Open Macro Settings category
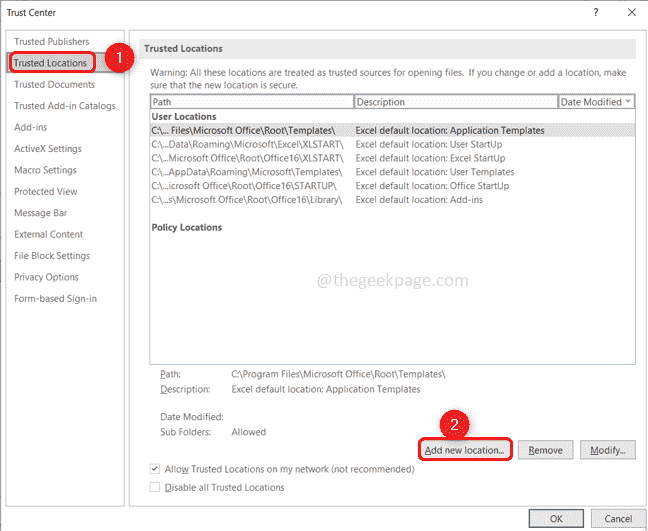The height and width of the screenshot is (531, 648). click(45, 170)
